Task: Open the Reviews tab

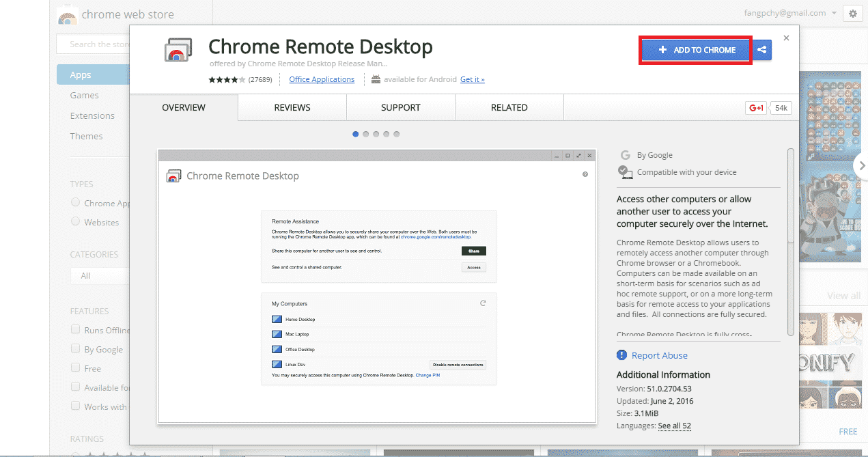Action: click(x=292, y=108)
